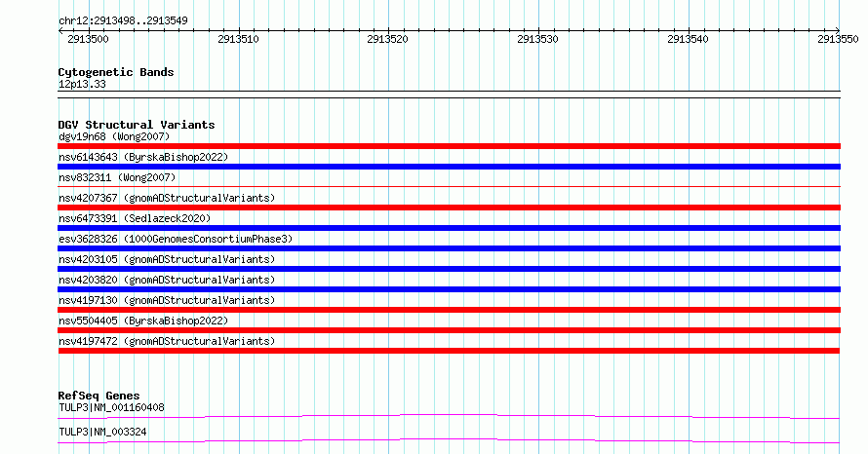
Task: Click the red nsv5504405 variant bar
Action: pyautogui.click(x=449, y=330)
